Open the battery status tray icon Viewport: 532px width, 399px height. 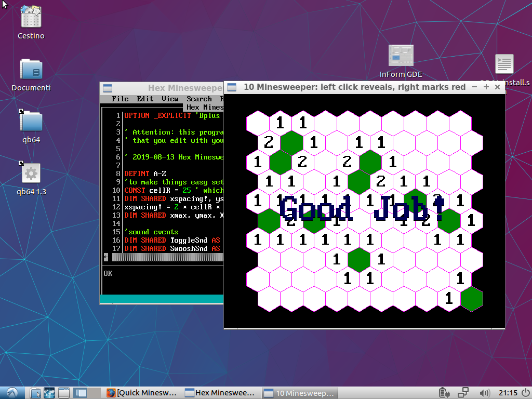point(444,393)
